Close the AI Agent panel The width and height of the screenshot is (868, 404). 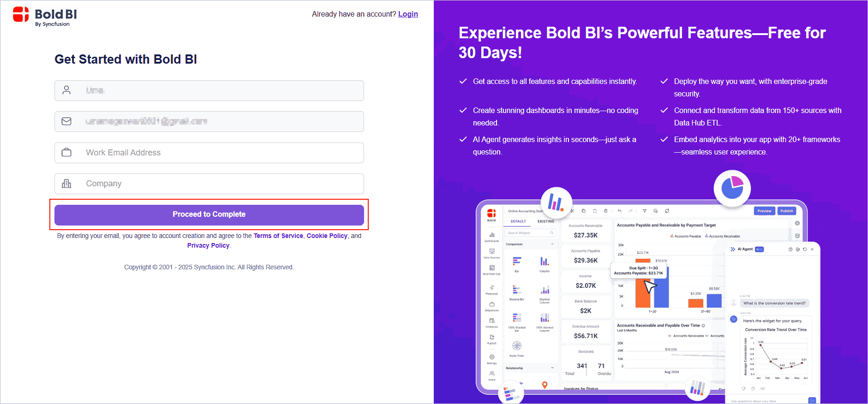(812, 250)
